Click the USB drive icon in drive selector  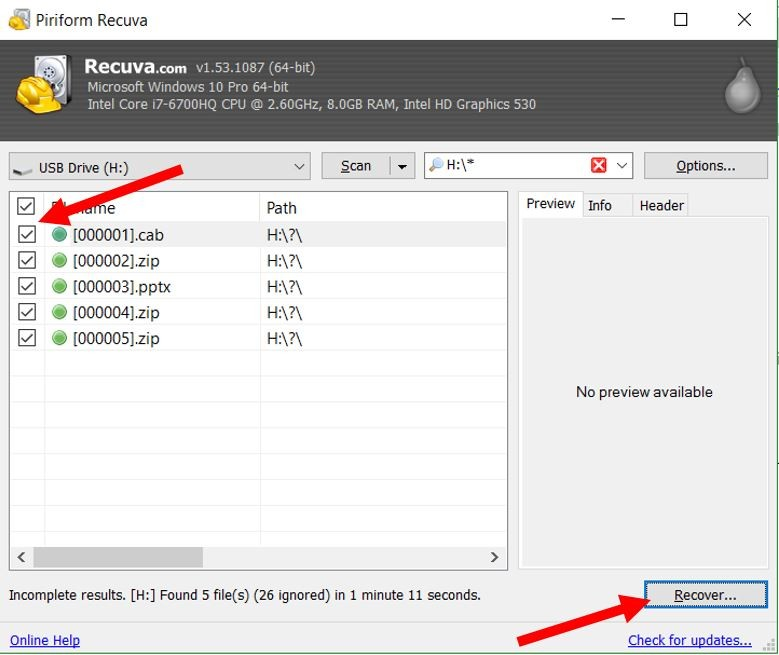pyautogui.click(x=22, y=170)
